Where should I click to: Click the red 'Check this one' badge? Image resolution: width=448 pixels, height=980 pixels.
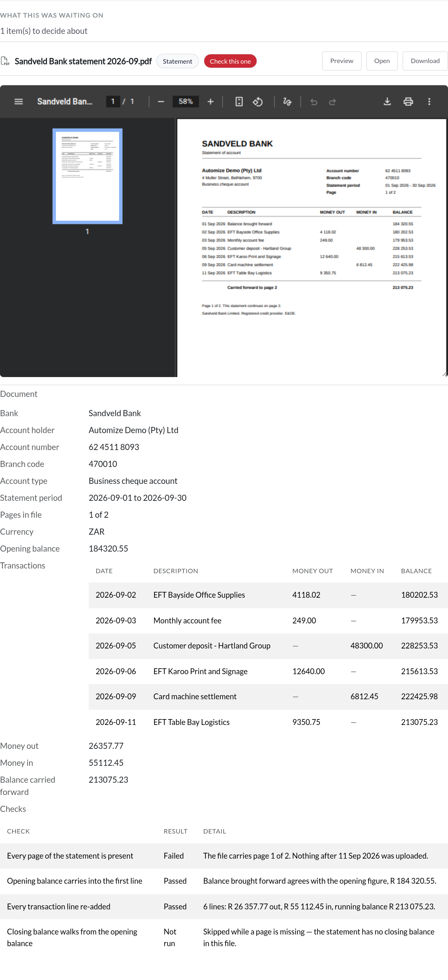(230, 61)
